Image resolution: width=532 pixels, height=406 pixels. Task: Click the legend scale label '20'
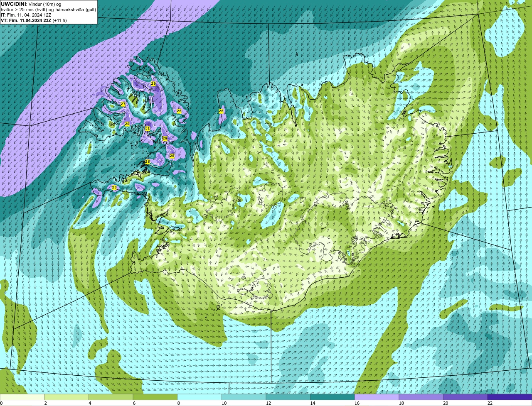tap(446, 403)
